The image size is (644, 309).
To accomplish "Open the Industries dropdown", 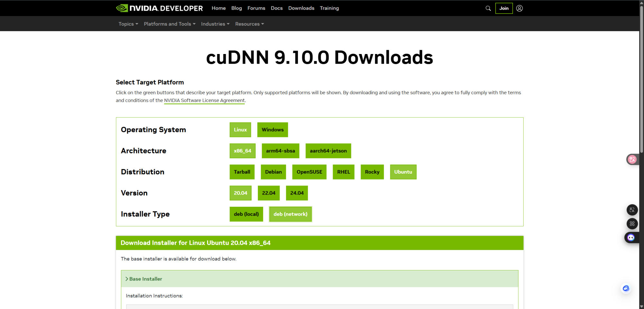I will pos(215,24).
